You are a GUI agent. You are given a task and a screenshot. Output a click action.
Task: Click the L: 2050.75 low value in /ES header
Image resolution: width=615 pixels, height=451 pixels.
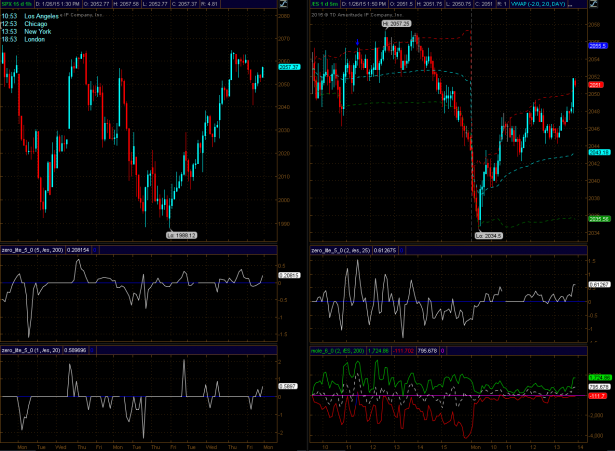coord(459,4)
